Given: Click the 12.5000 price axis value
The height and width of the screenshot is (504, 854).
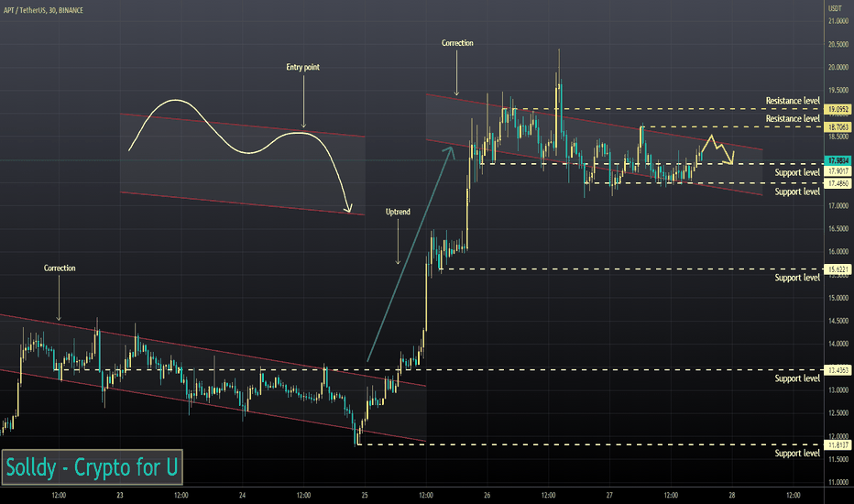Looking at the screenshot, I should coord(838,413).
